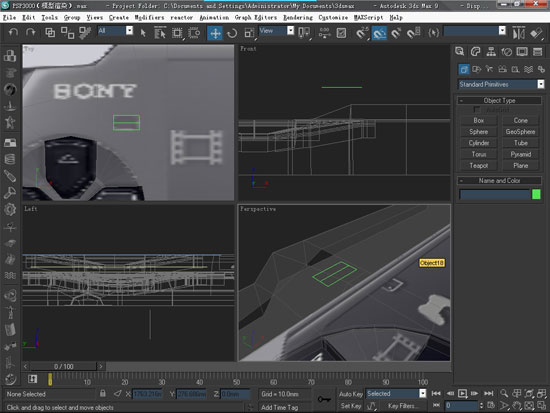Toggle 2.5D Snaps button
The image size is (550, 413).
pyautogui.click(x=362, y=33)
